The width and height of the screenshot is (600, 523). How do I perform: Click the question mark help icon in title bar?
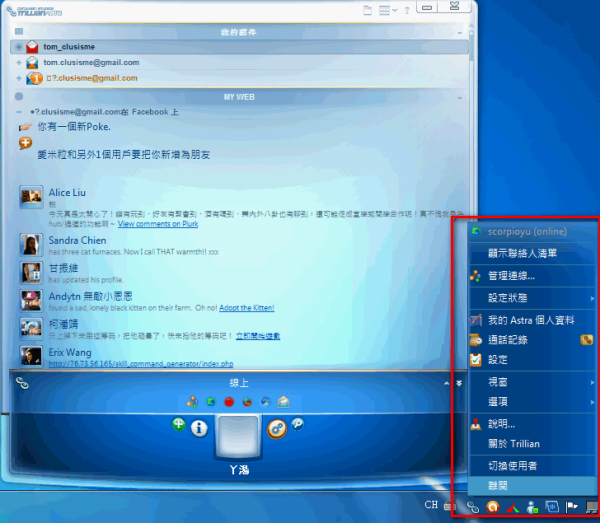pyautogui.click(x=407, y=10)
